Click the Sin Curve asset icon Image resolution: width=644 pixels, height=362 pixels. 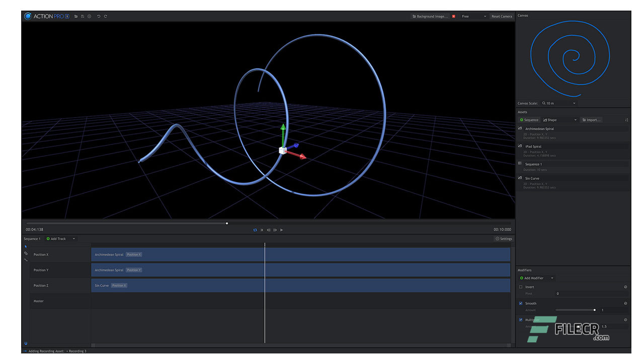pos(520,178)
